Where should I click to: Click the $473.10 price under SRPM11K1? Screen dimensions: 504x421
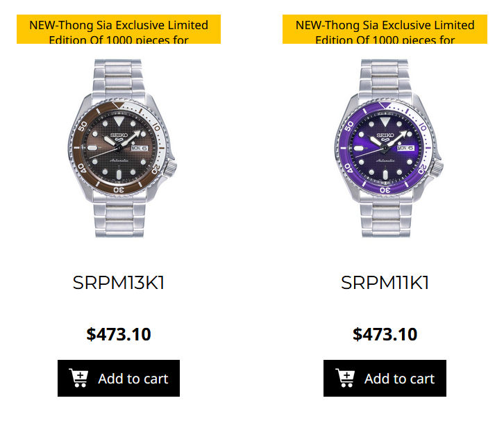[x=385, y=334]
